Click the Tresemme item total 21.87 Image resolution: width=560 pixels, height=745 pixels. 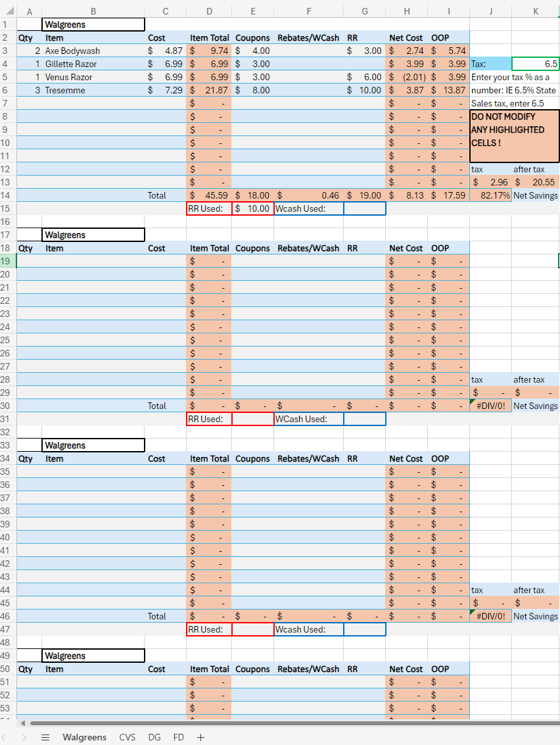tap(209, 90)
